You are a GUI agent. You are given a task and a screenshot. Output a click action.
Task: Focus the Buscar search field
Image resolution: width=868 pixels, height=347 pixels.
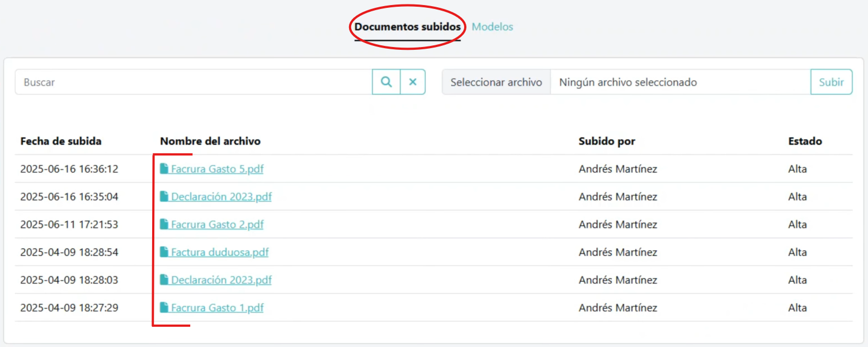click(194, 82)
